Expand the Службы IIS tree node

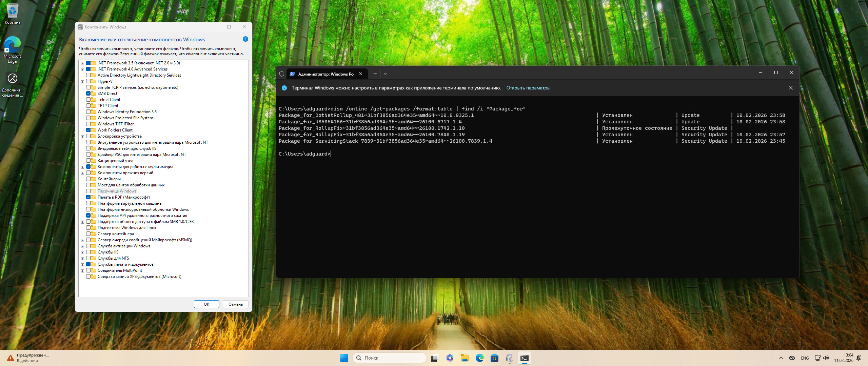pos(82,252)
